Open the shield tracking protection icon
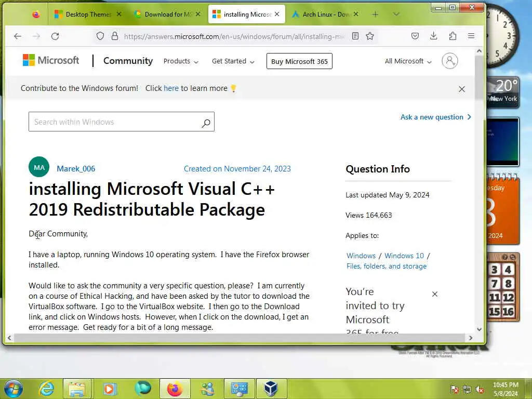 (100, 36)
